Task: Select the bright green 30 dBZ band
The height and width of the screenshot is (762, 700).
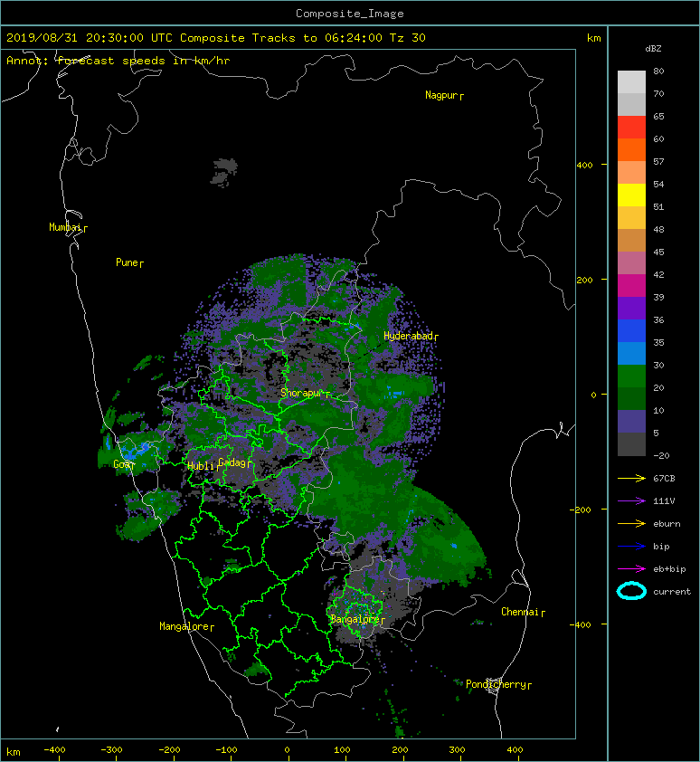Action: click(631, 376)
